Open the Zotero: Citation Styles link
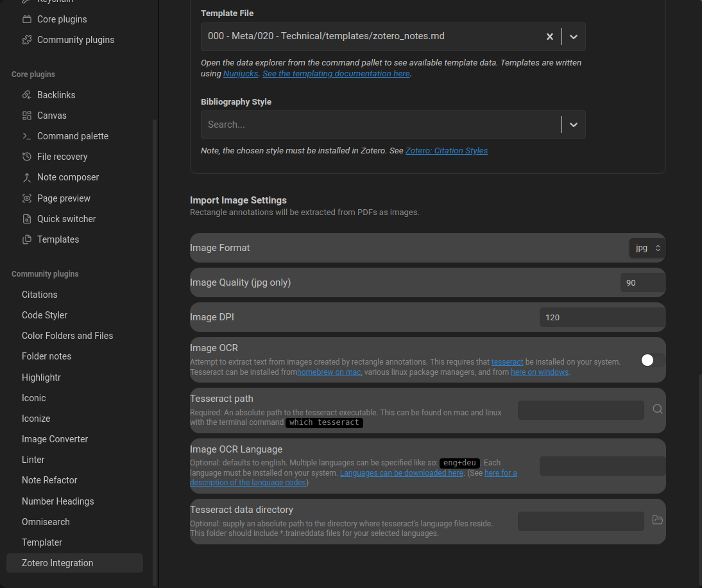 tap(447, 151)
